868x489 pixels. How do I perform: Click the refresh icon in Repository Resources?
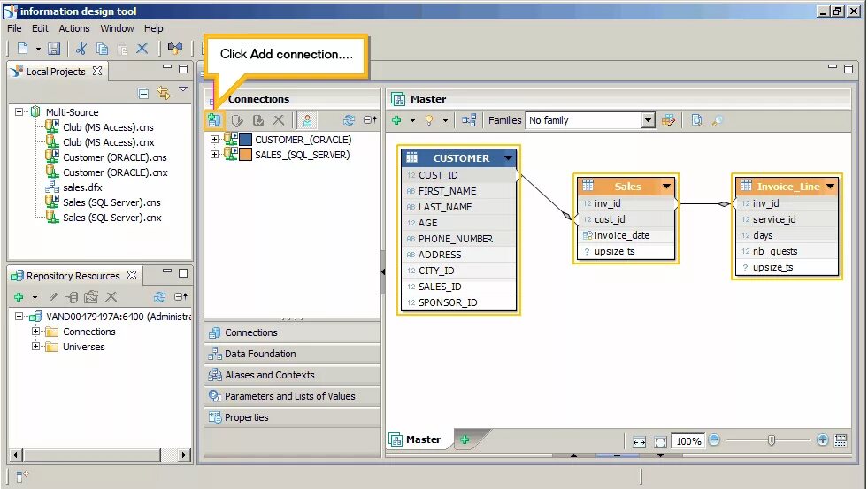tap(159, 297)
